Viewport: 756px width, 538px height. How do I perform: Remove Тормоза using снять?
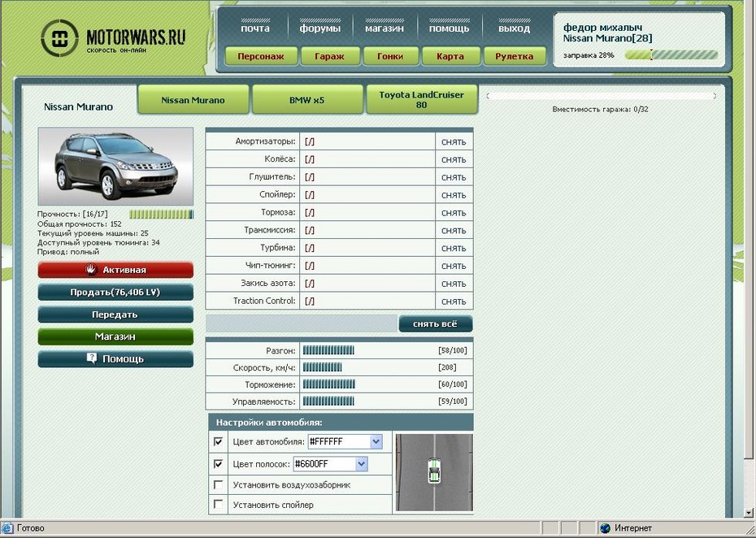(454, 213)
